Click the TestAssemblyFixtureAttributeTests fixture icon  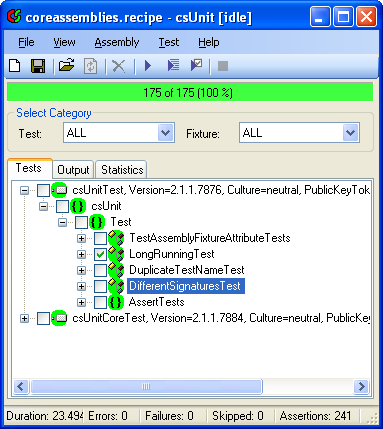116,238
